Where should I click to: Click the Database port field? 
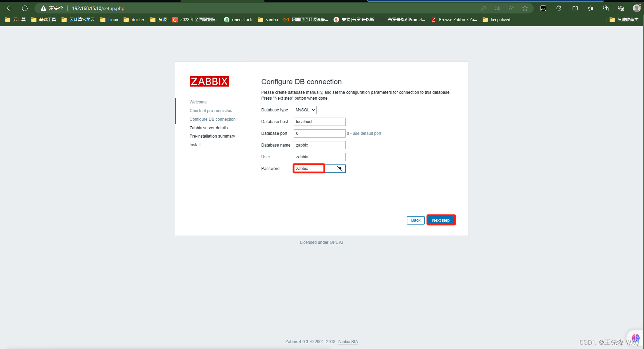point(319,133)
